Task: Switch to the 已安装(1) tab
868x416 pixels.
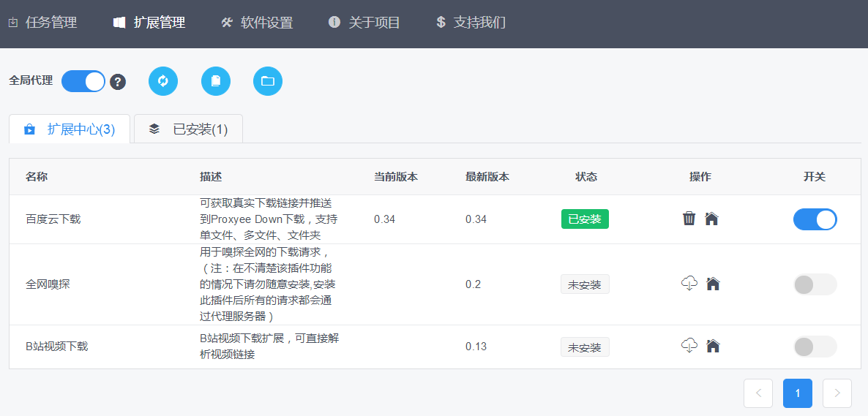Action: coord(189,129)
